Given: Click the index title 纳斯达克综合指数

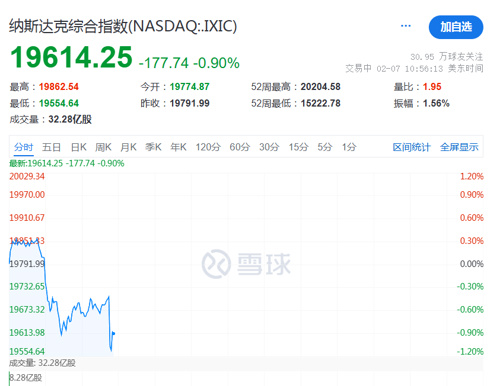Looking at the screenshot, I should tap(68, 26).
